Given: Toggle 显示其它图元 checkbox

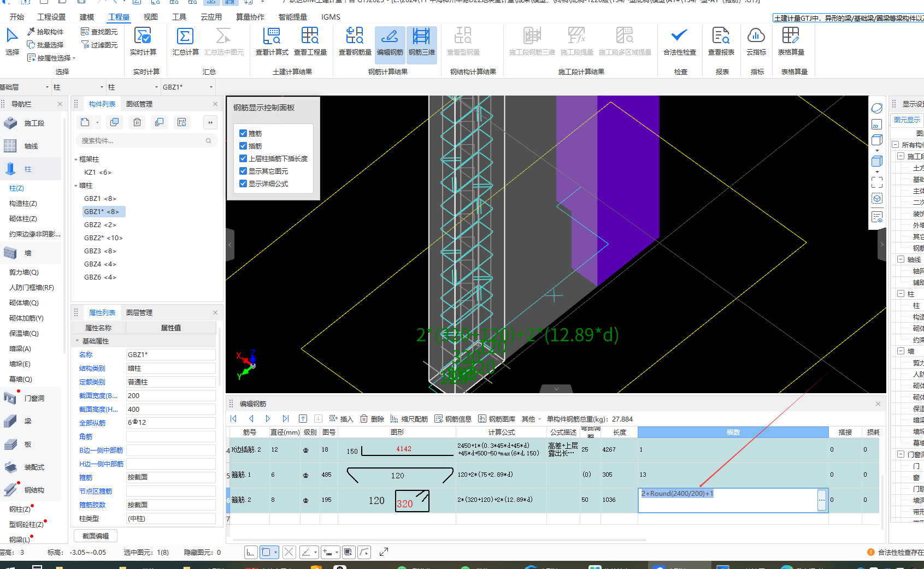Looking at the screenshot, I should [243, 171].
